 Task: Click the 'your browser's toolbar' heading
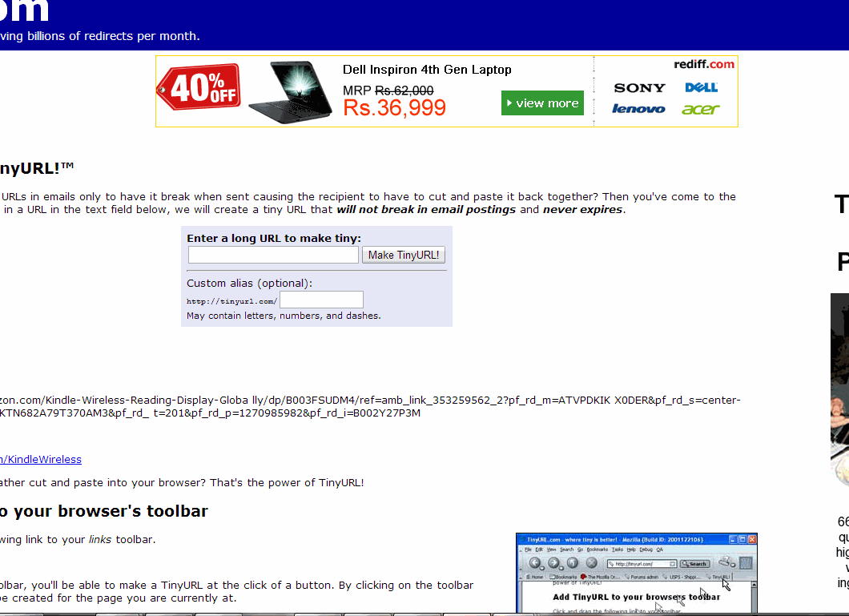104,511
